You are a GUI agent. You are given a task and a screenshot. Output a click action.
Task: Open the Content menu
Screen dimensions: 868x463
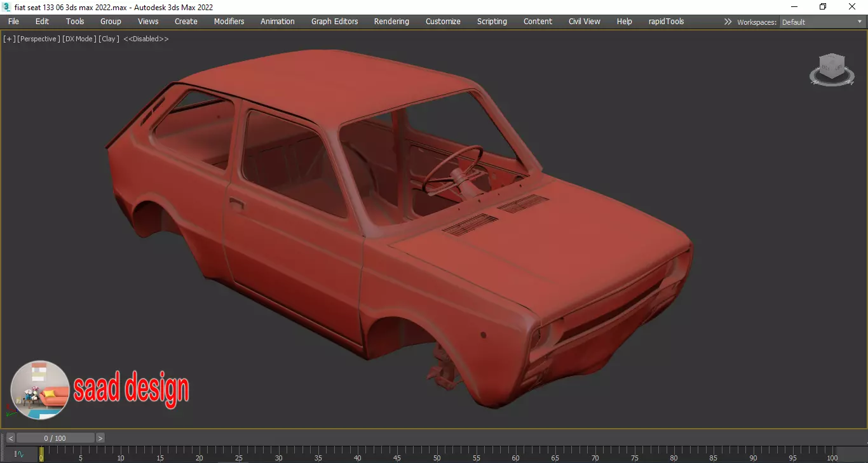tap(538, 22)
